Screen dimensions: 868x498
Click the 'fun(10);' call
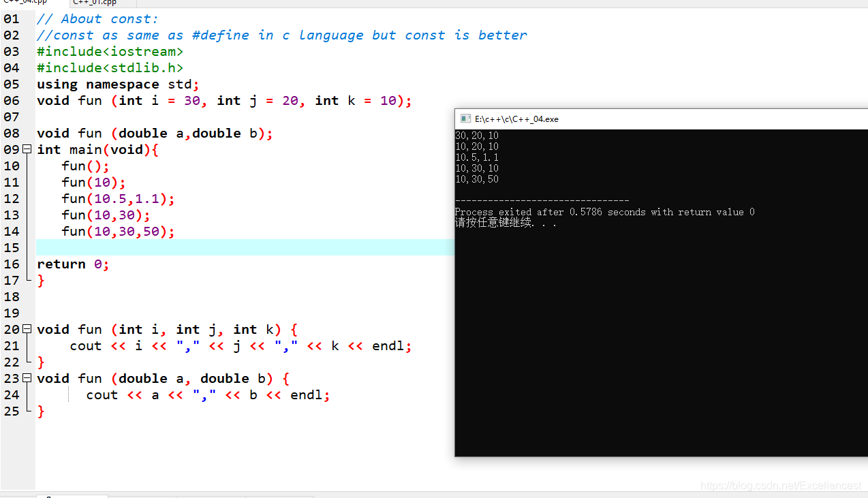(94, 182)
